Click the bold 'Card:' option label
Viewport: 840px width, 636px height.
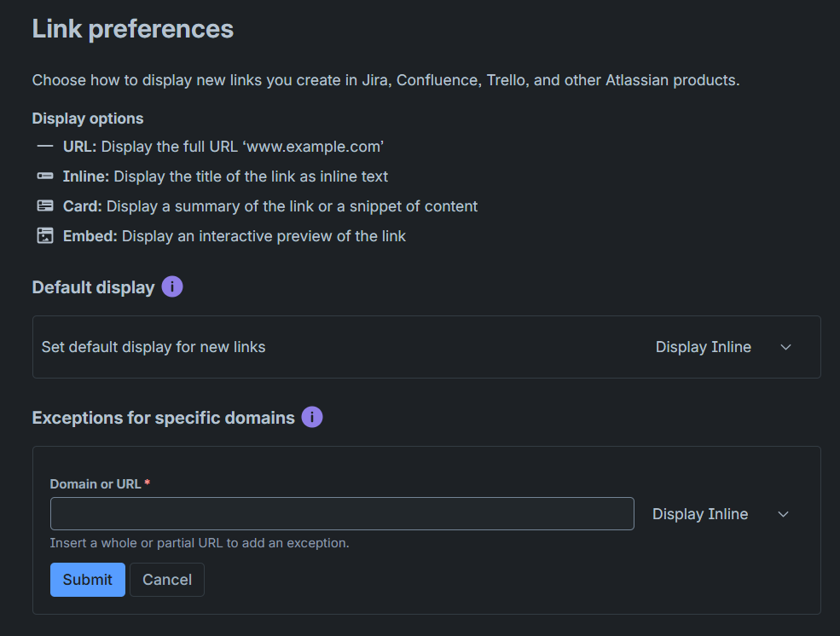tap(83, 206)
